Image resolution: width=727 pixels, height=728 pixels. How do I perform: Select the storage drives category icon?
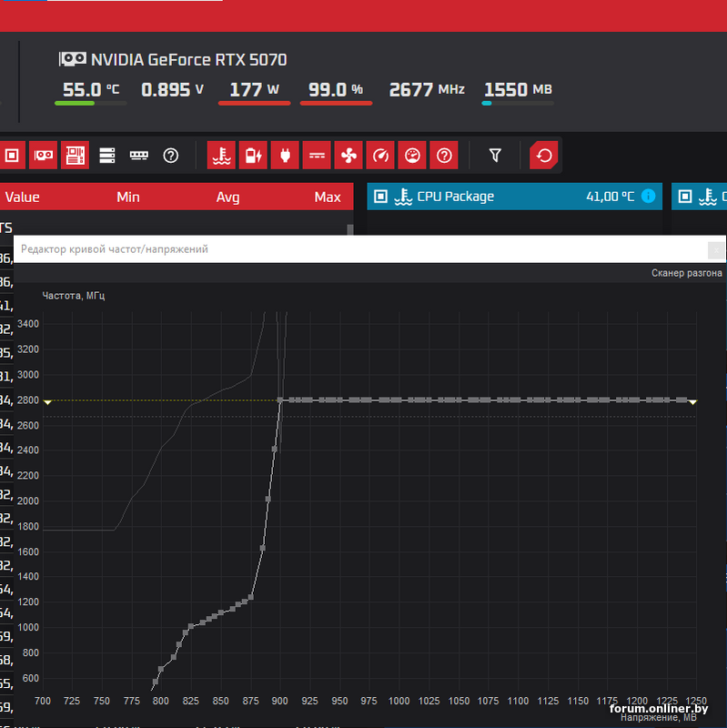click(107, 156)
